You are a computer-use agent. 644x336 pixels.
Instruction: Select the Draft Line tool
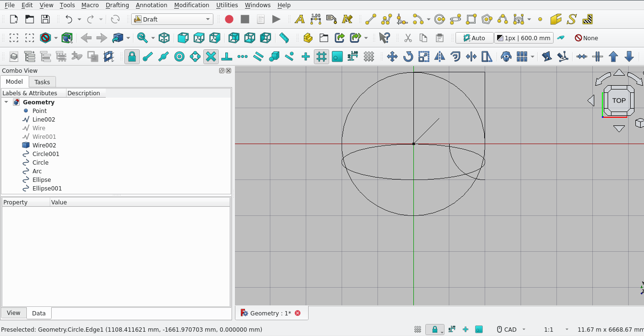click(371, 19)
